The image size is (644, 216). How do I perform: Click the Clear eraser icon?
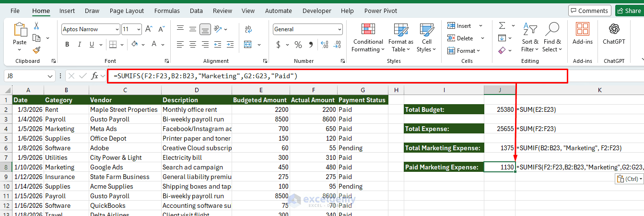[502, 50]
